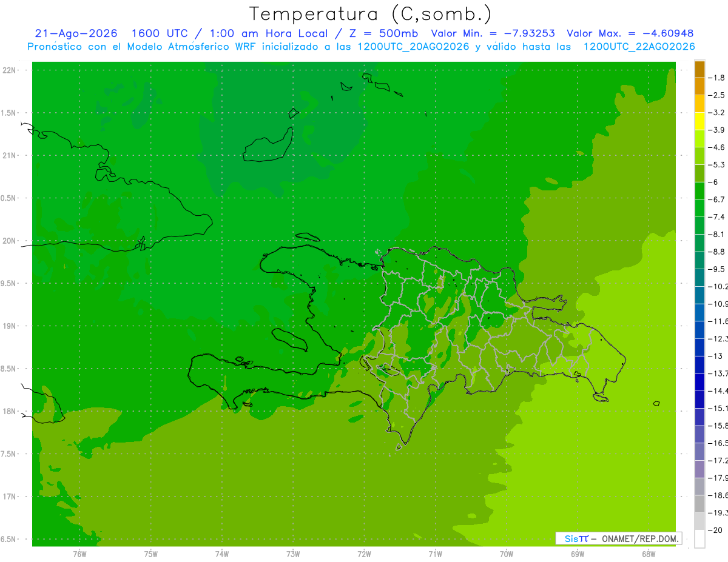
Task: Select the "Z = 500mb" level text
Action: click(383, 33)
